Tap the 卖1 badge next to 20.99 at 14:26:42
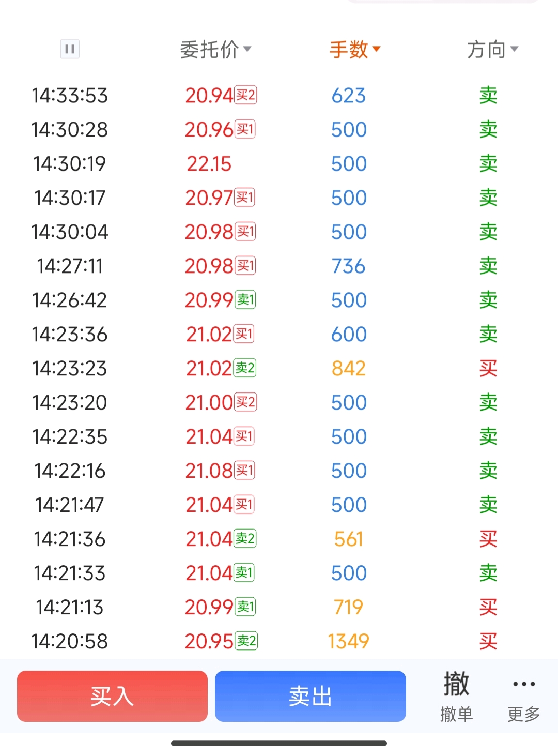The image size is (558, 756). pyautogui.click(x=245, y=300)
